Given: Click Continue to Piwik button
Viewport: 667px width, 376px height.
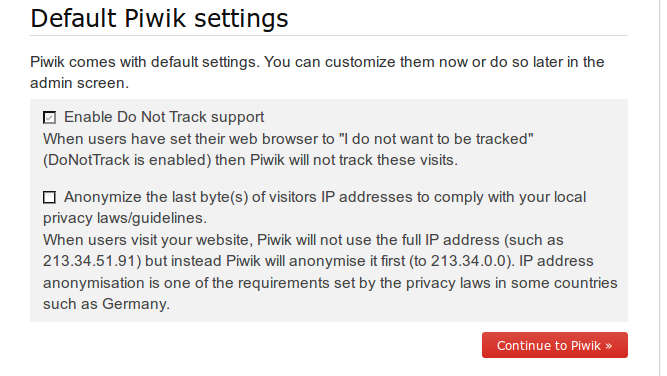Looking at the screenshot, I should tap(554, 345).
